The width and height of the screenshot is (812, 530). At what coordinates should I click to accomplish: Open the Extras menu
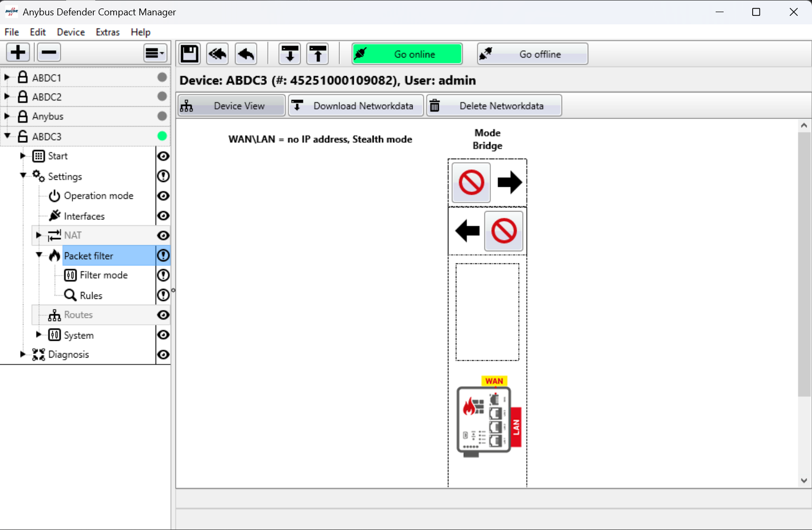click(107, 32)
